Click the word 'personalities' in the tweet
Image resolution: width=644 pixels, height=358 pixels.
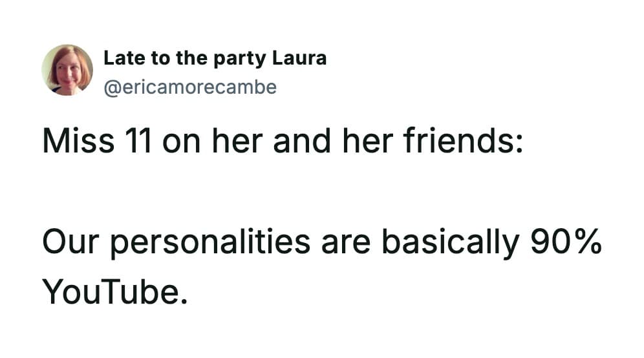[205, 242]
